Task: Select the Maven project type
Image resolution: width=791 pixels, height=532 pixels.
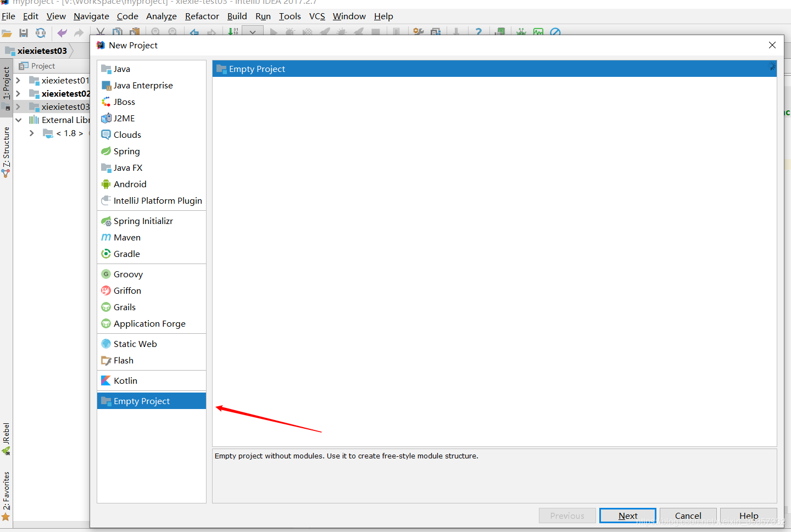Action: pyautogui.click(x=127, y=237)
